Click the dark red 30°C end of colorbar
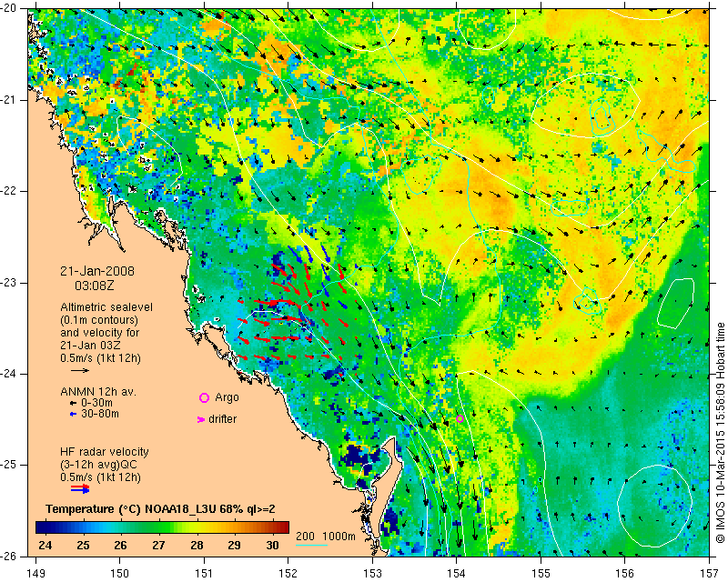Image resolution: width=728 pixels, height=582 pixels. [283, 527]
